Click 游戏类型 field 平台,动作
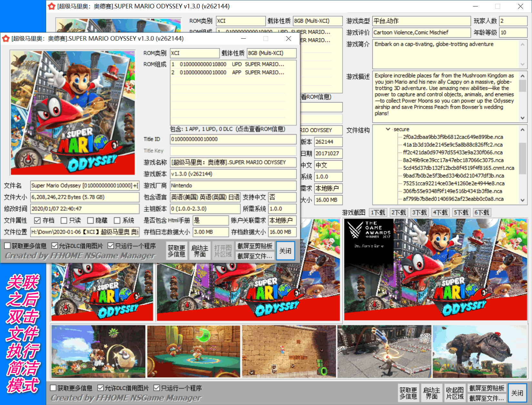 pyautogui.click(x=421, y=21)
